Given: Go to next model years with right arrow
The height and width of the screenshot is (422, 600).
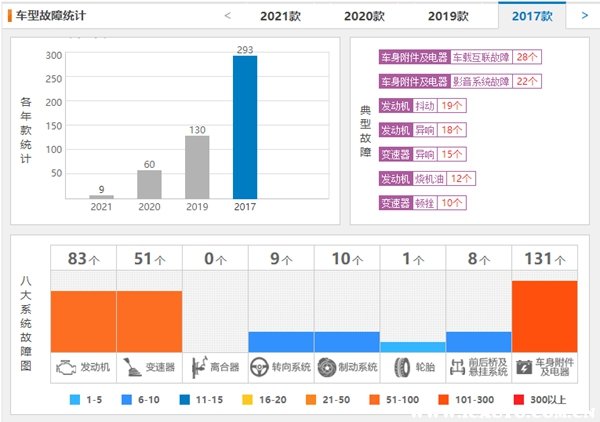Looking at the screenshot, I should click(584, 16).
